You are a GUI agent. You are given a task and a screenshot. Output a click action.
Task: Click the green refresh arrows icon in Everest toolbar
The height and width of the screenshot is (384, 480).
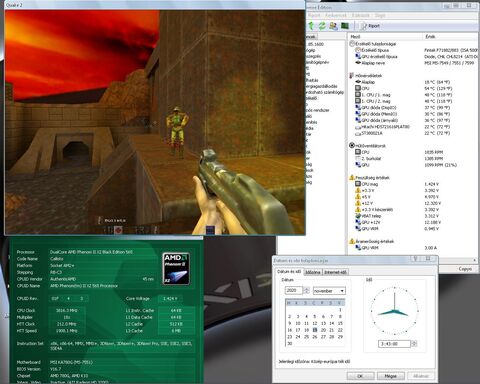point(322,26)
